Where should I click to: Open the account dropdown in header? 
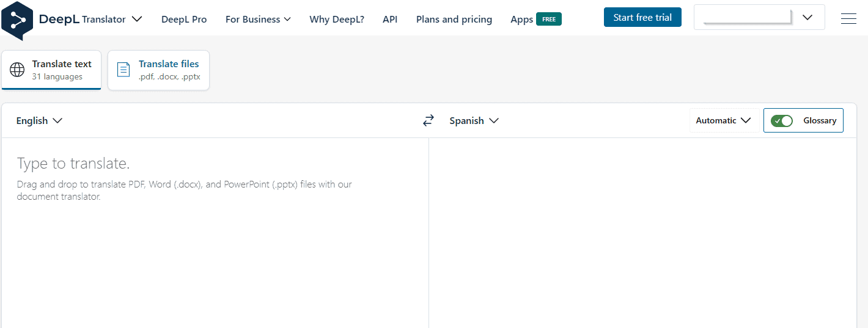759,17
